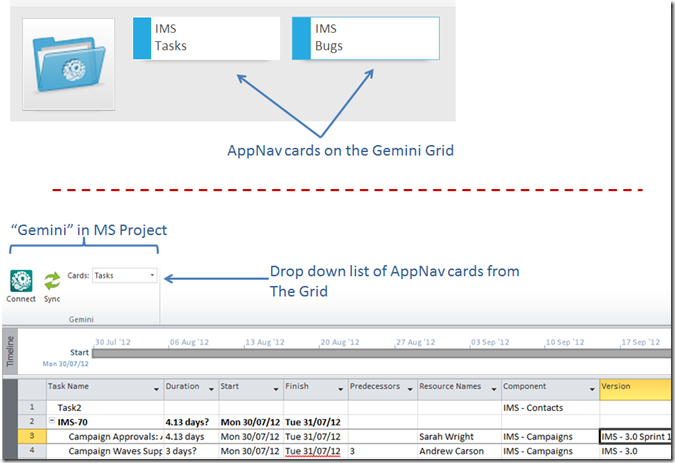
Task: Click the 20 Aug '12 timeline date
Action: point(340,342)
